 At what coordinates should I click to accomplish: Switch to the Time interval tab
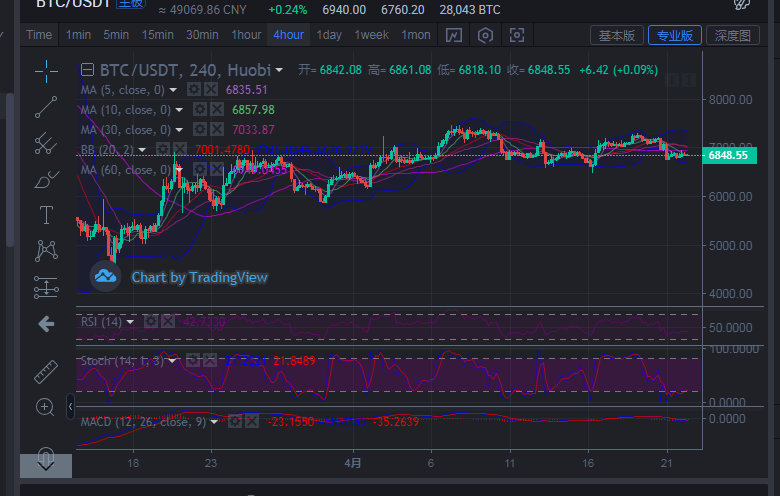tap(39, 35)
